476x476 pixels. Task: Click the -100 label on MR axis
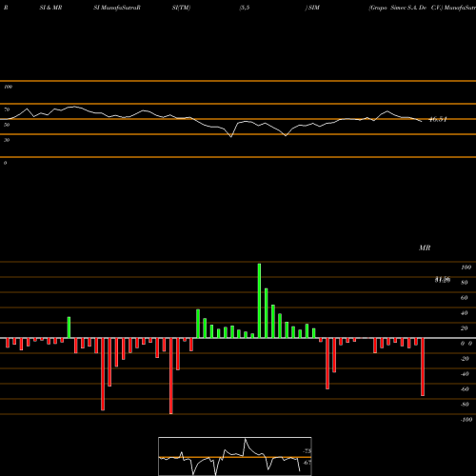pyautogui.click(x=466, y=420)
